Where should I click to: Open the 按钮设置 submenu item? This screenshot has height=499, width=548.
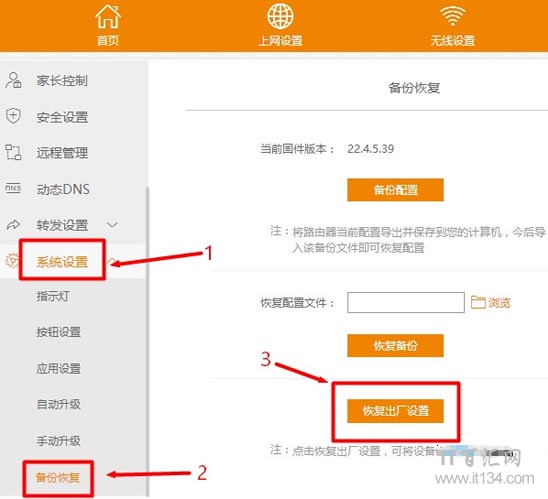59,332
